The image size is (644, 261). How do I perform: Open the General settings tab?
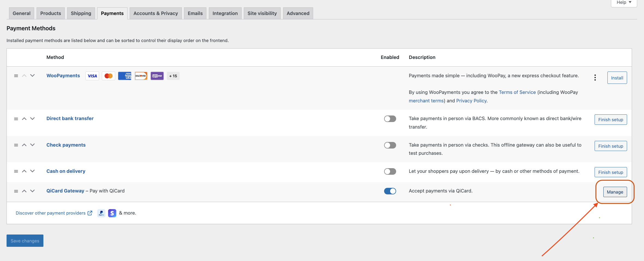tap(22, 13)
